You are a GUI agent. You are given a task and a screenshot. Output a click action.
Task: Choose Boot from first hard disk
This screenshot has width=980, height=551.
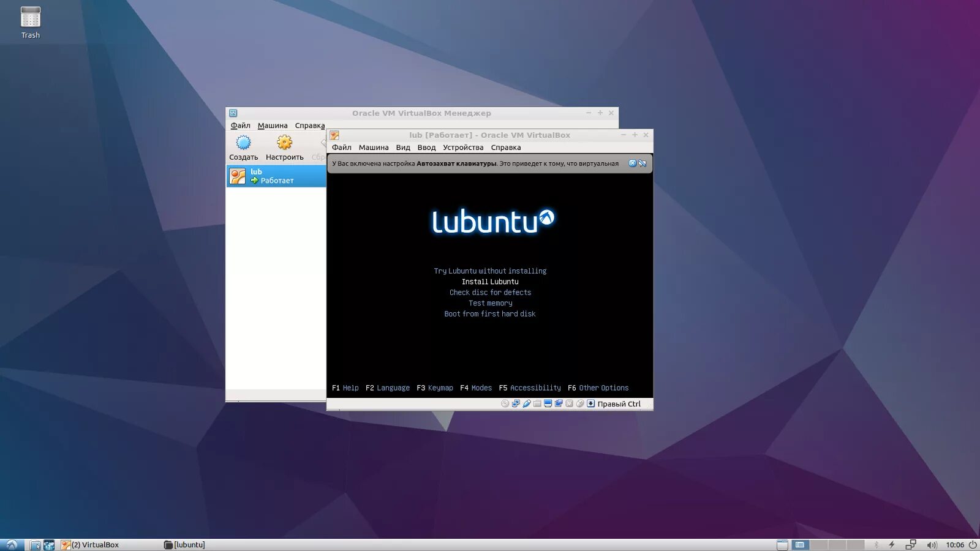pos(490,313)
